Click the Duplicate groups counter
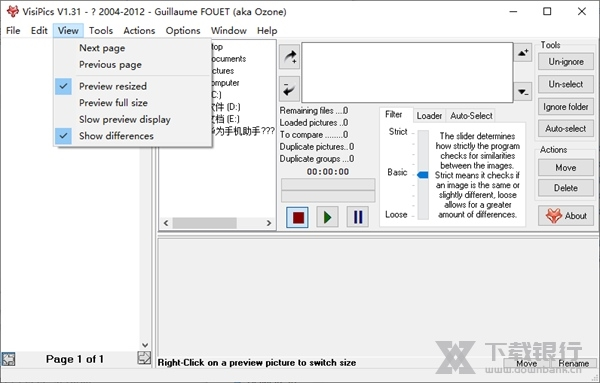 click(x=317, y=159)
